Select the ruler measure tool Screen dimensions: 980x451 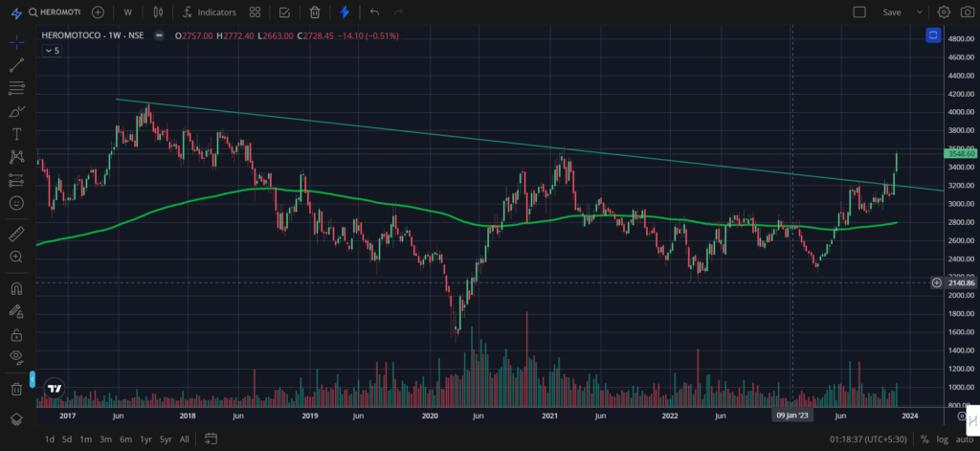pos(17,235)
